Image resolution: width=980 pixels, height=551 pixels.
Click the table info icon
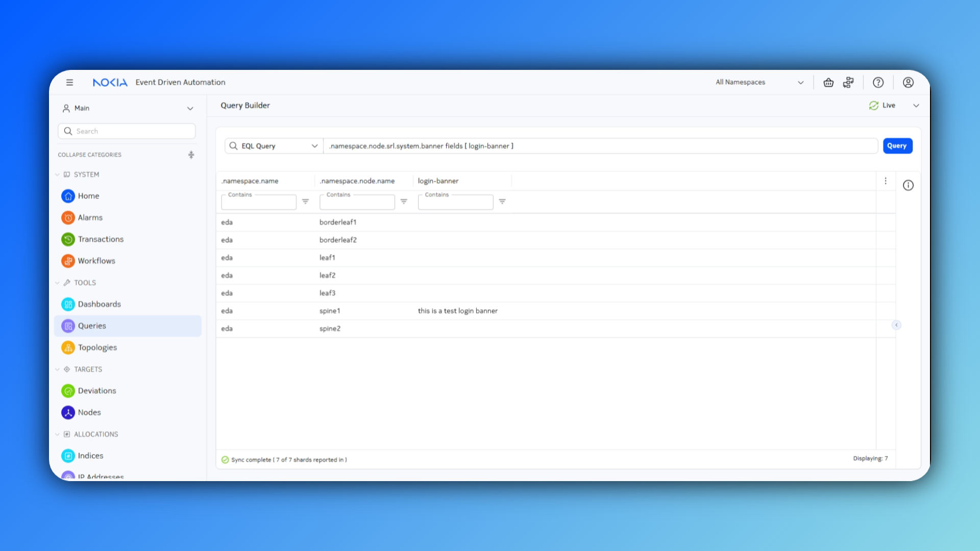pos(908,185)
